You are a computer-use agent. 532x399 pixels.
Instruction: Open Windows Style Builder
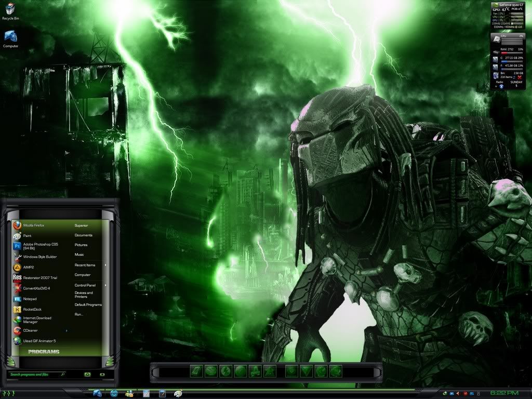tap(39, 257)
